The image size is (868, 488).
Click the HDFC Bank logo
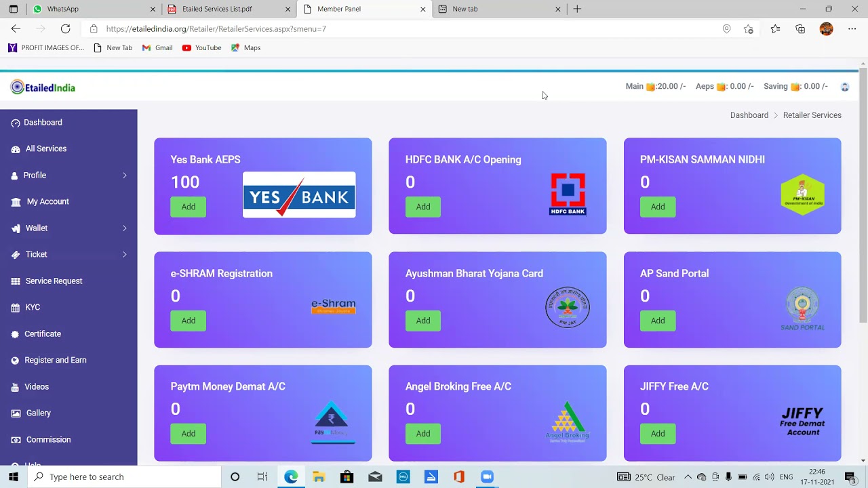[568, 194]
